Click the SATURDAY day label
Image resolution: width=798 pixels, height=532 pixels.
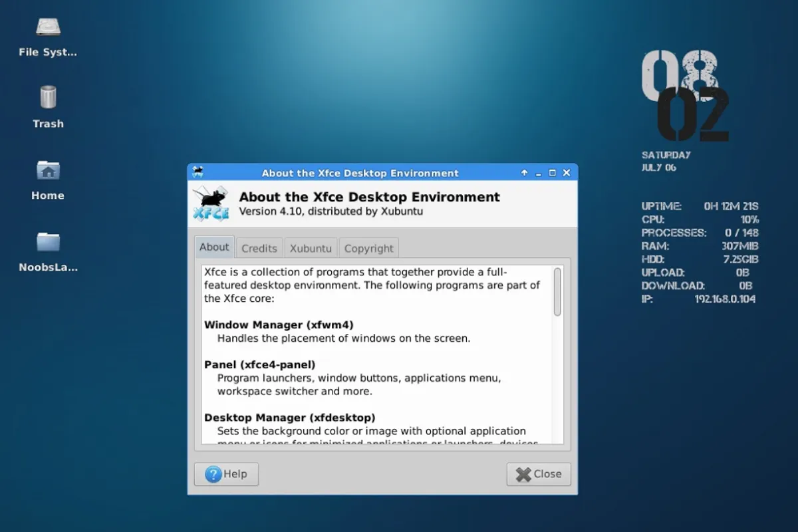coord(666,155)
